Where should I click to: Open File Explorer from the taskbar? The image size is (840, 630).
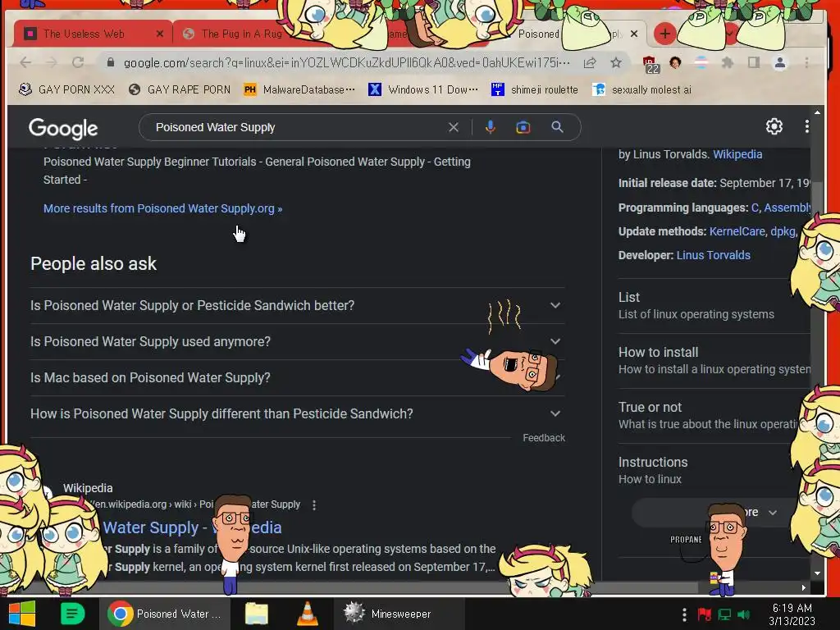257,614
